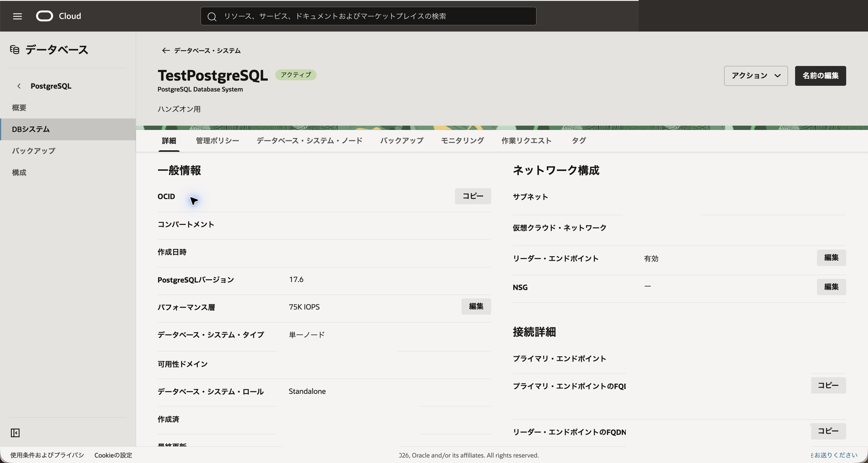Click the 名前の編集 button
This screenshot has width=868, height=463.
coord(820,76)
